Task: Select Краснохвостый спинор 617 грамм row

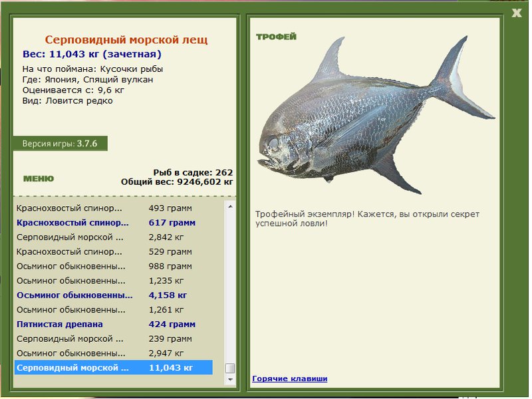Action: (x=114, y=223)
